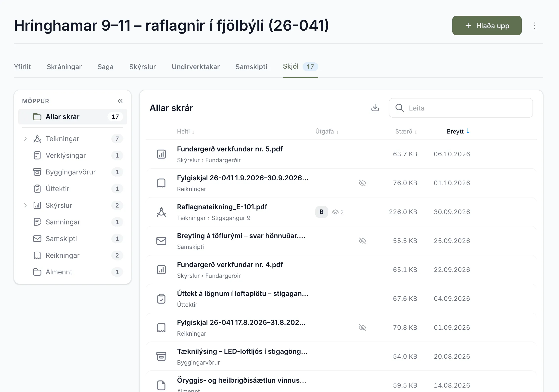Focus the Leita search field
The height and width of the screenshot is (392, 559).
461,108
